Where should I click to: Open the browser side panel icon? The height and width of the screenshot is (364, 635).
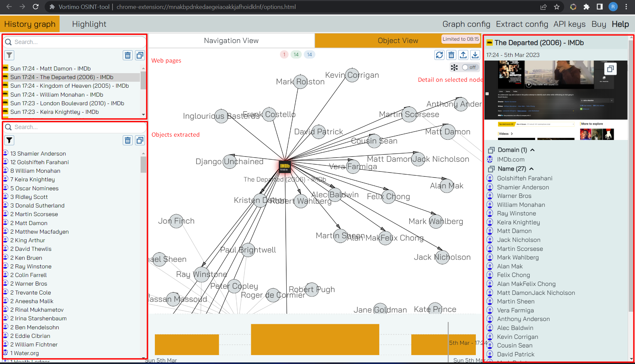click(600, 7)
